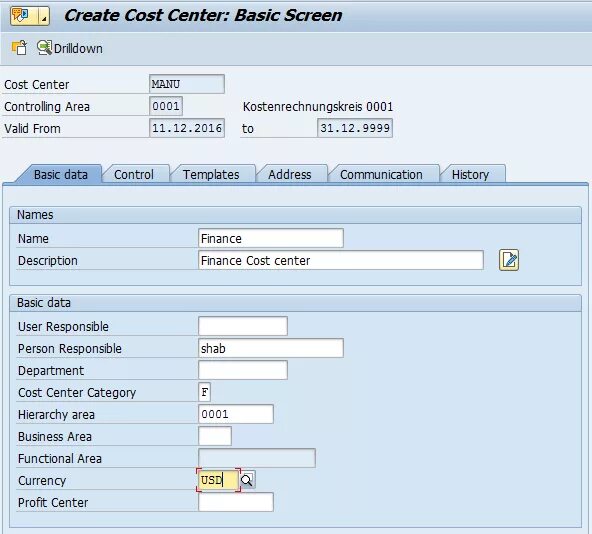Click the Controlling Area label
The image size is (592, 534).
click(47, 107)
